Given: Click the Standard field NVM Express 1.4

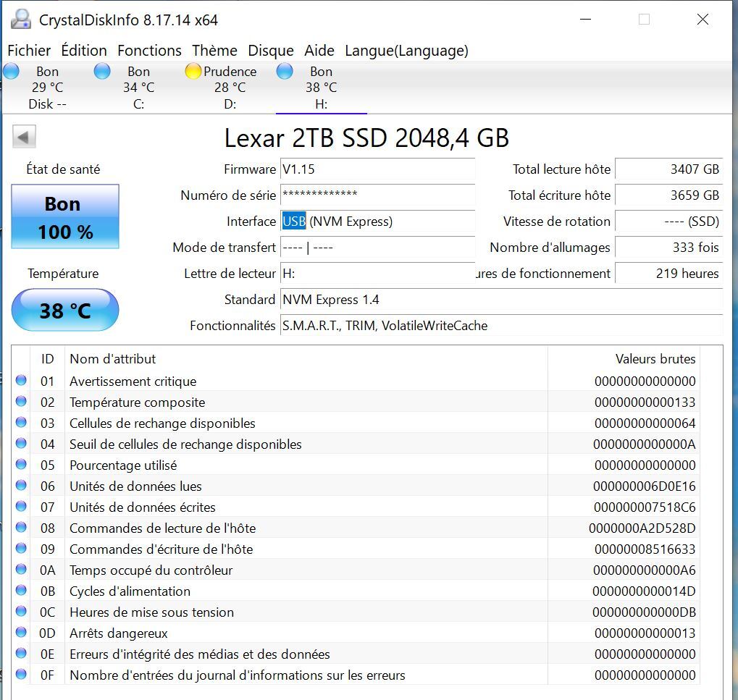Looking at the screenshot, I should pyautogui.click(x=501, y=300).
